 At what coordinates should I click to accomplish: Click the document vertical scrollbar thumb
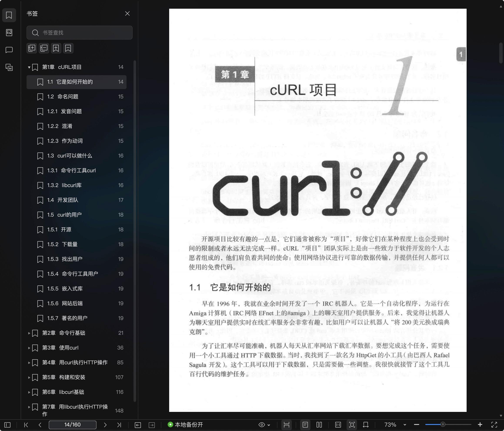501,53
